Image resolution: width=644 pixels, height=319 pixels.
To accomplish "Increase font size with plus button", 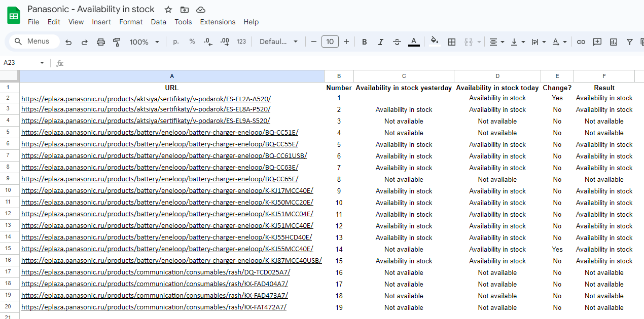I will [346, 42].
